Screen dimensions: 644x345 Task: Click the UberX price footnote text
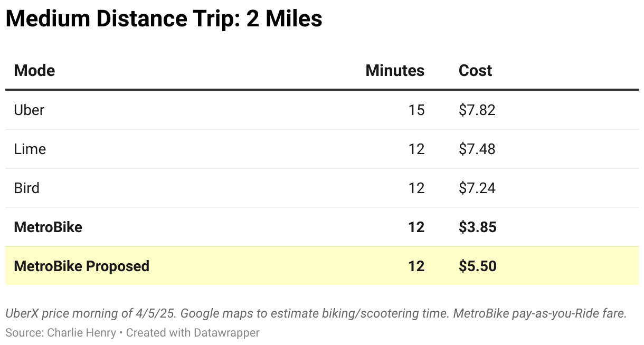click(316, 313)
